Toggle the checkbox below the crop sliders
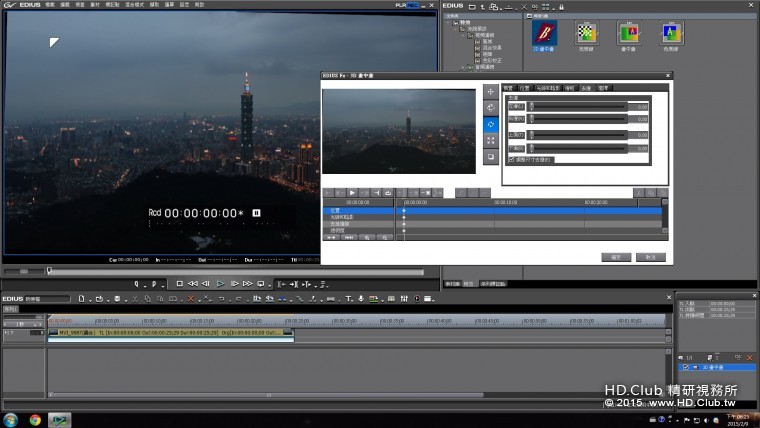This screenshot has width=760, height=428. (x=512, y=159)
